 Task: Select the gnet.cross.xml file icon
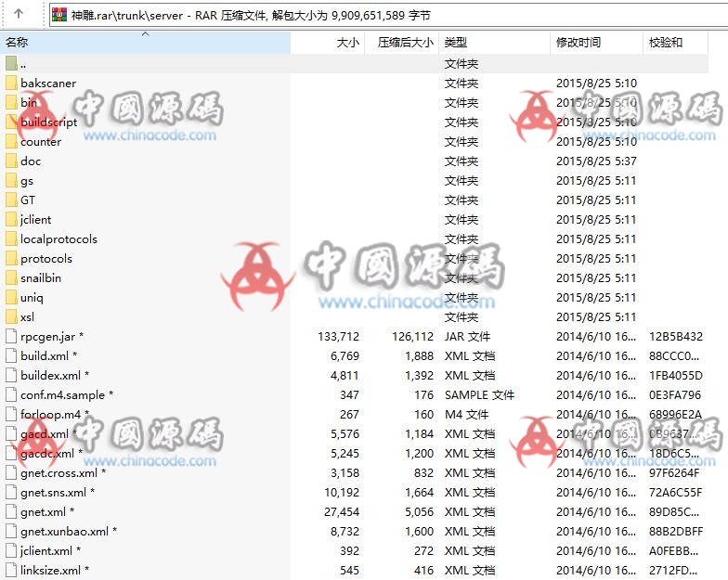click(11, 473)
